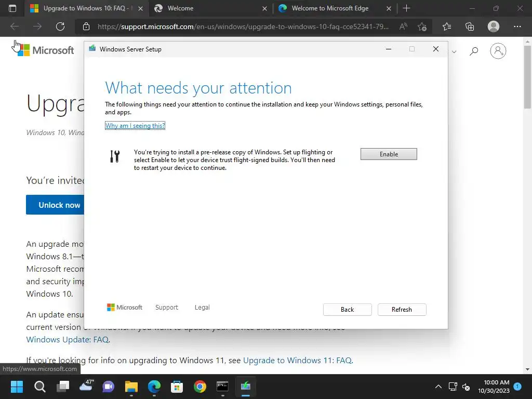Click the Microsoft logo in Setup footer

click(x=125, y=308)
